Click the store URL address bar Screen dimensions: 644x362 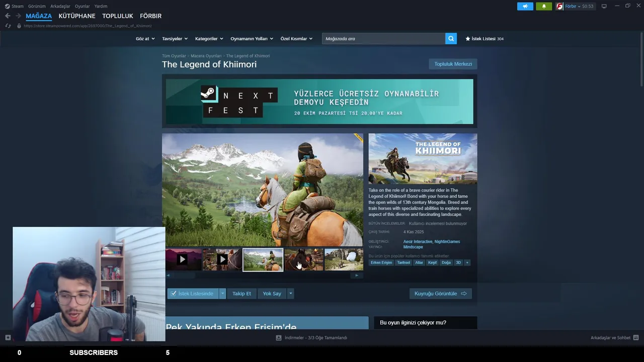(x=88, y=26)
